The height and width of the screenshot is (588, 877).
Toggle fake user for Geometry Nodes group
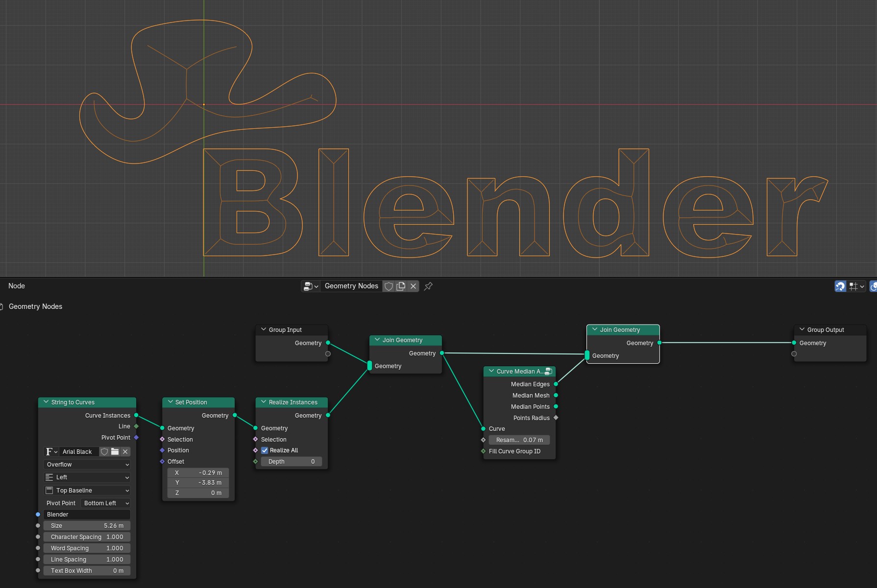pos(389,286)
